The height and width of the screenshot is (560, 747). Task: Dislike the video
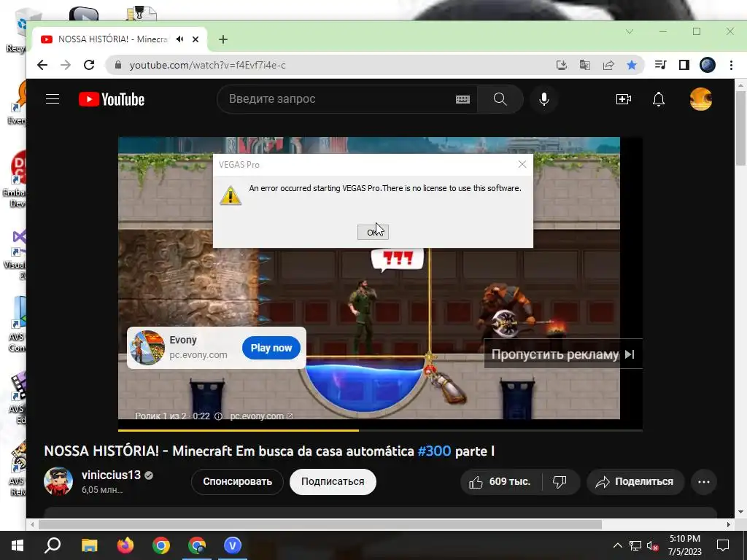(x=560, y=482)
